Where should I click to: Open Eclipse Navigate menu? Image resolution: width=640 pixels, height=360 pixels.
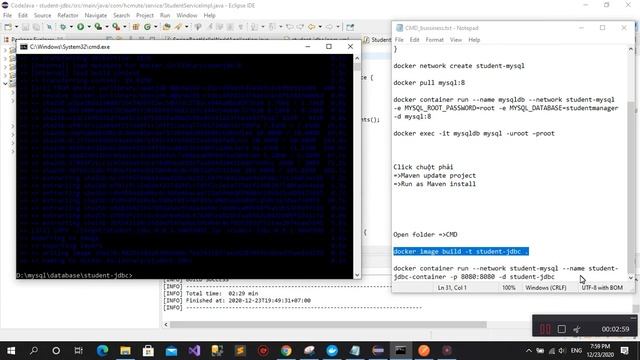[x=96, y=15]
